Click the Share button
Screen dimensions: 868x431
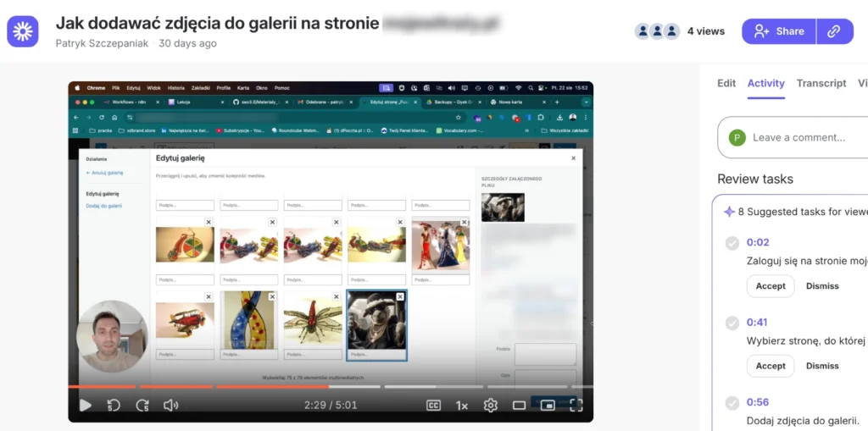point(779,31)
